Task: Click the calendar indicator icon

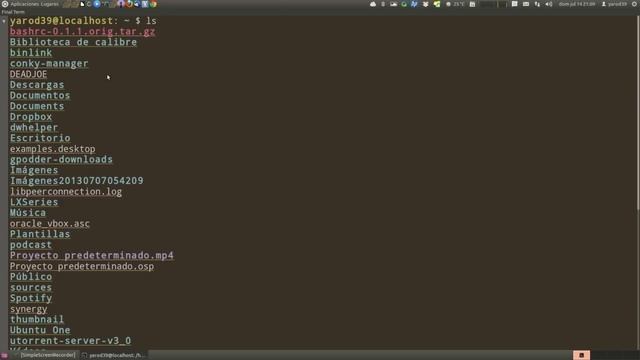Action: coord(472,4)
